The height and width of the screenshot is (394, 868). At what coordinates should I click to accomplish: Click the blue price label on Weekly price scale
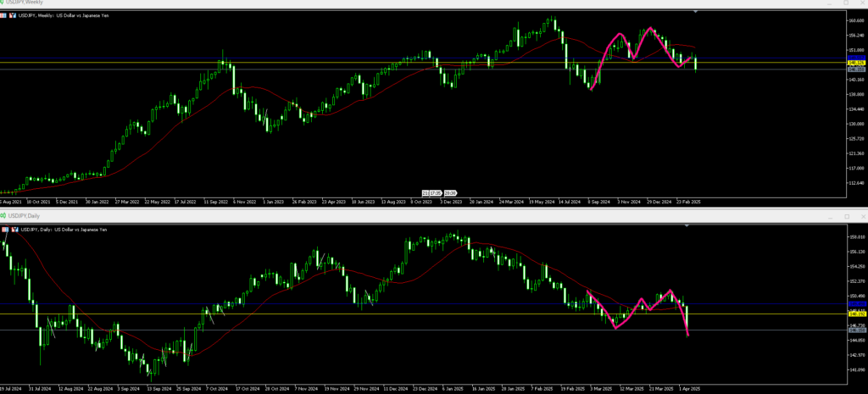point(856,58)
